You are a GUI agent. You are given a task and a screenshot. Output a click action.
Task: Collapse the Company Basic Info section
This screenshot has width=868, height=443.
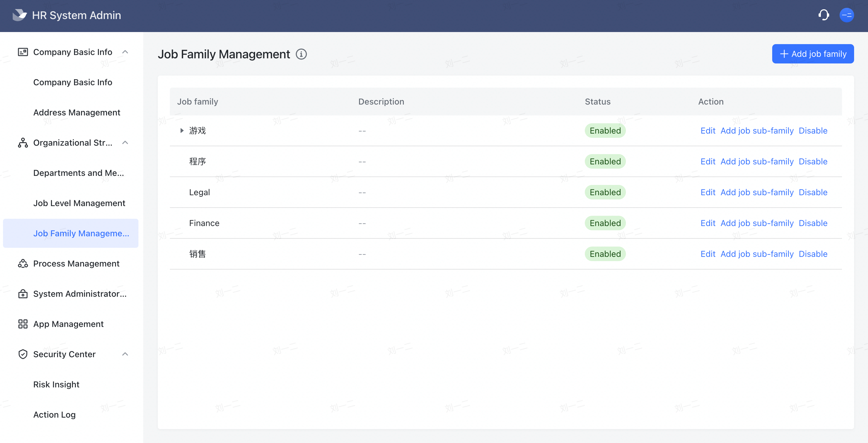125,52
